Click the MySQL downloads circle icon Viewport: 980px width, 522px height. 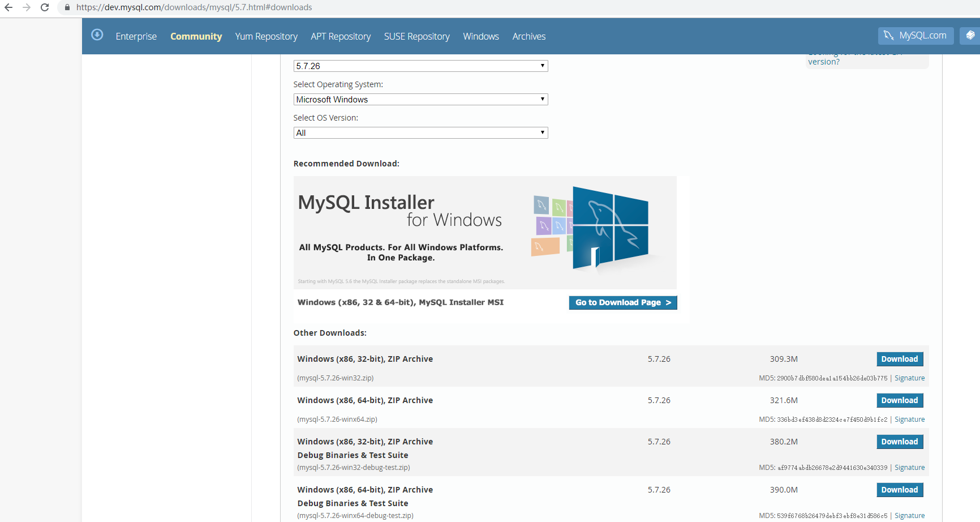pos(97,35)
